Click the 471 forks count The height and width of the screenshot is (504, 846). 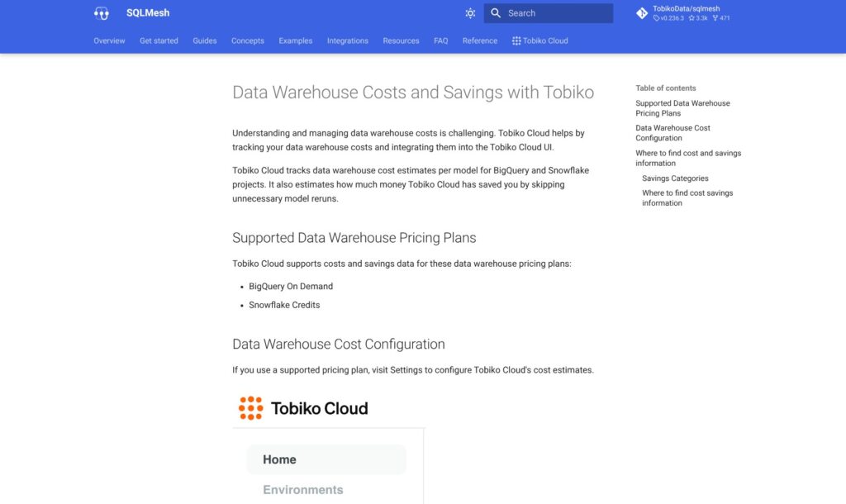point(721,18)
